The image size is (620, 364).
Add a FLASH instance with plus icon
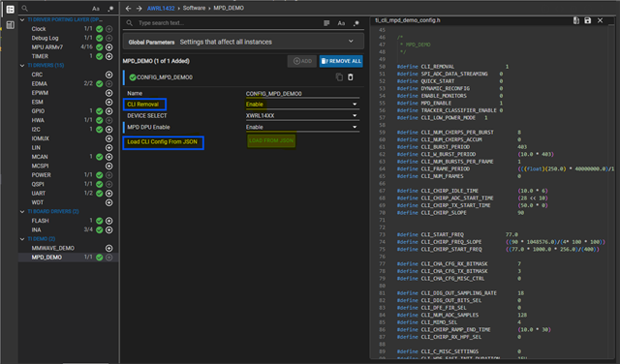pyautogui.click(x=109, y=221)
